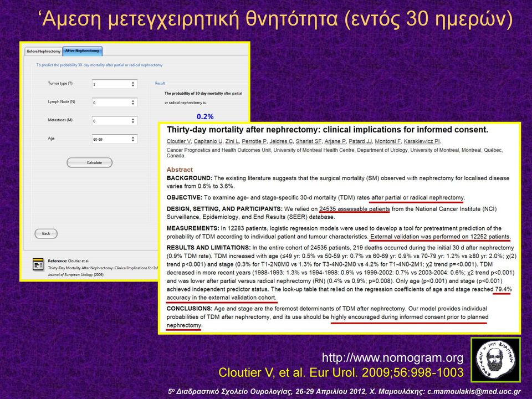Open the Age 60-69 dropdown
This screenshot has height=399, width=532.
pos(114,139)
